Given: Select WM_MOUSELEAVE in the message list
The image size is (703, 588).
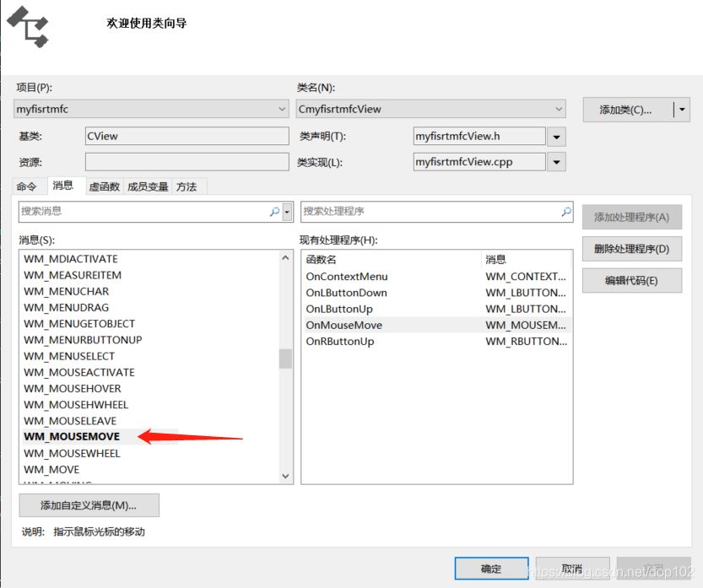Looking at the screenshot, I should coord(70,421).
